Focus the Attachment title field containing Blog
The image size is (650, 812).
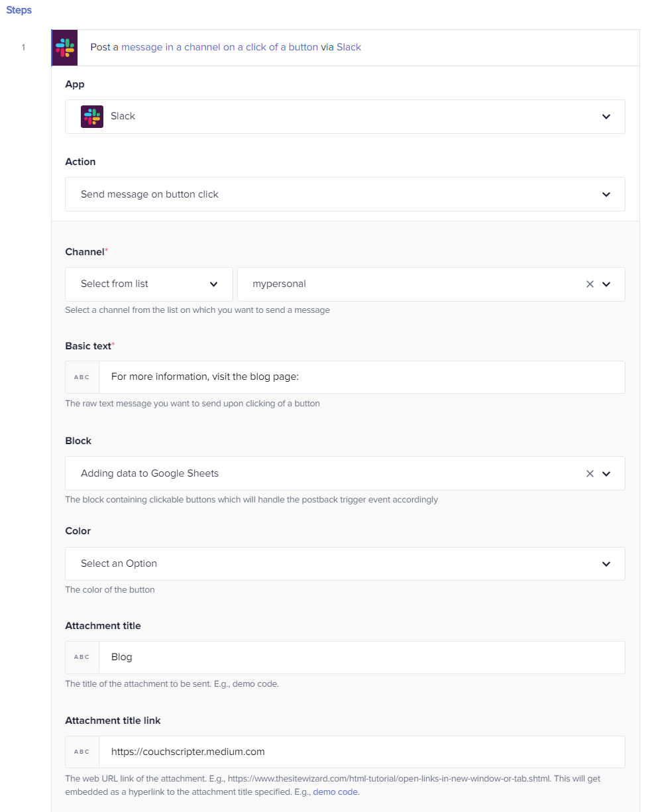(362, 658)
